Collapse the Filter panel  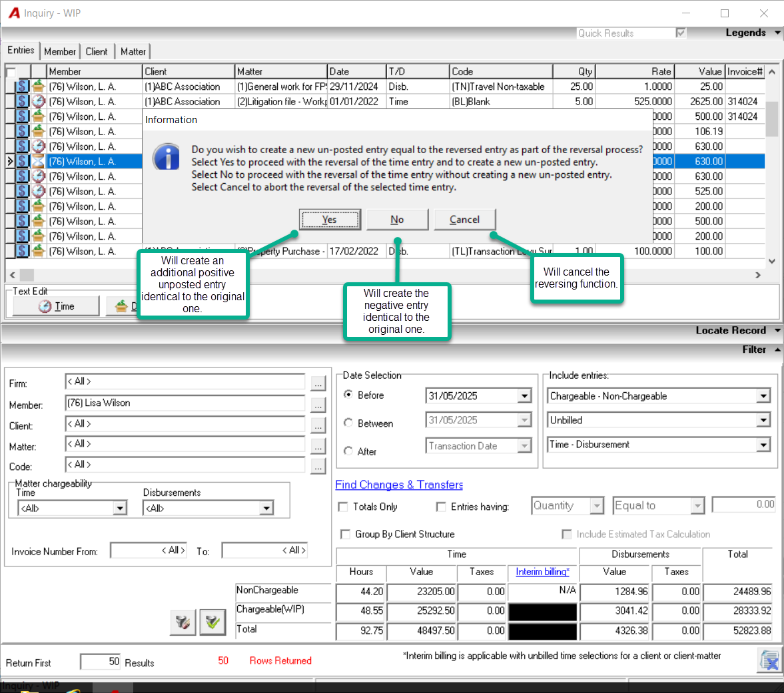pos(777,349)
